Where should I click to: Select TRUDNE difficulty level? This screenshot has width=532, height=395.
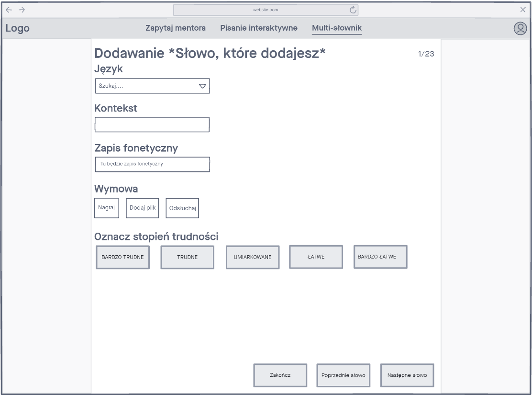coord(187,257)
